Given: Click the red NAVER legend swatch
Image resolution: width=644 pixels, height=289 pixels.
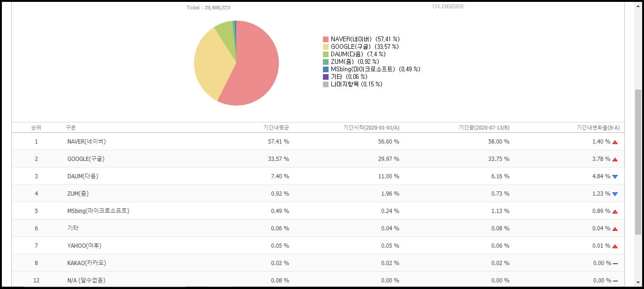Looking at the screenshot, I should pos(326,39).
